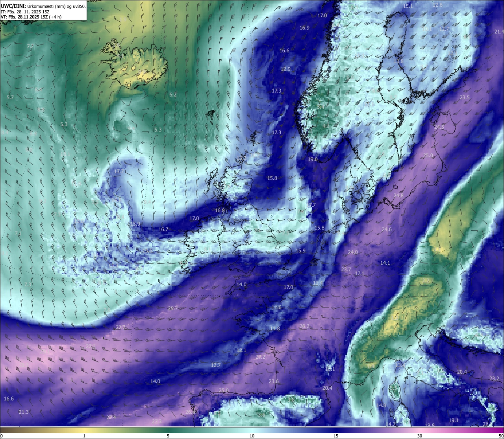Viewport: 504px width, 439px height.
Task: Click the 24.8 value label
Action: 398,195
